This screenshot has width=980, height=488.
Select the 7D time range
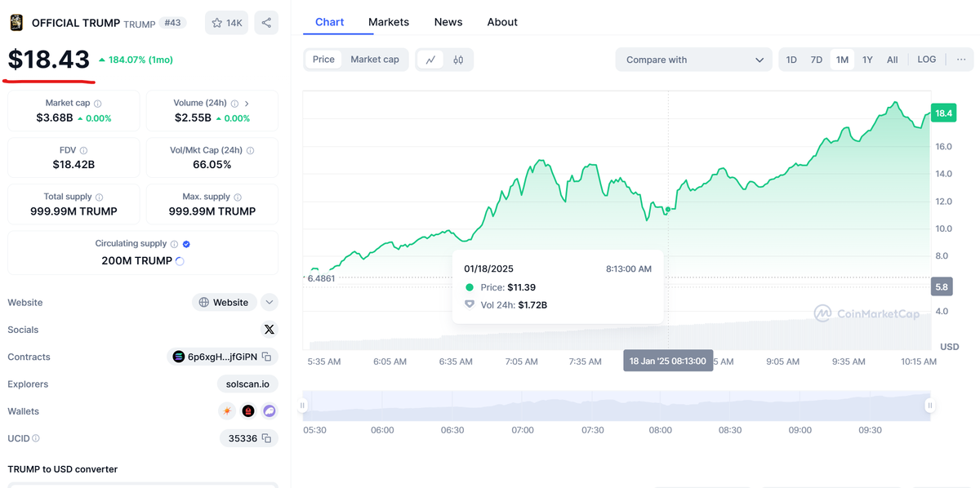coord(816,60)
